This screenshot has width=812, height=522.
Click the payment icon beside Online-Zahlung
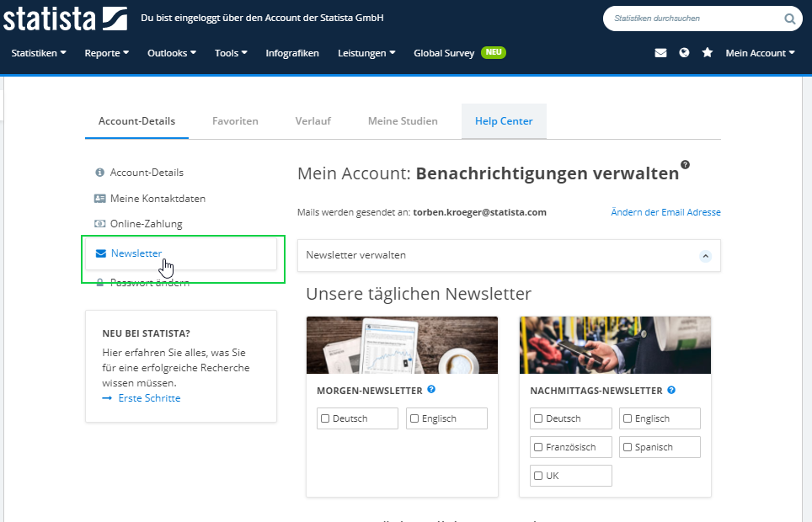click(100, 224)
